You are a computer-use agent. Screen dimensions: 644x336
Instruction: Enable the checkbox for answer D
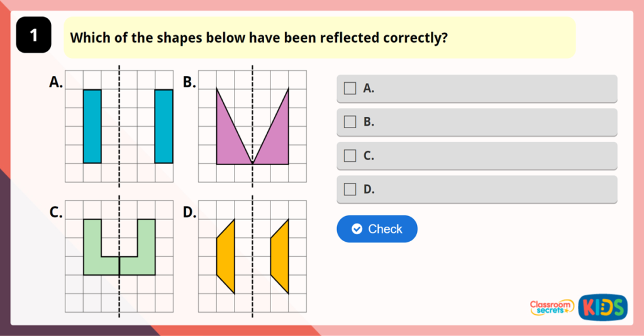(x=350, y=189)
